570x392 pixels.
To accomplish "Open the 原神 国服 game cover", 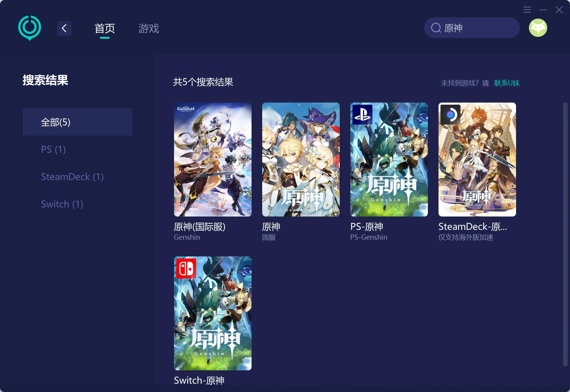I will [x=301, y=160].
